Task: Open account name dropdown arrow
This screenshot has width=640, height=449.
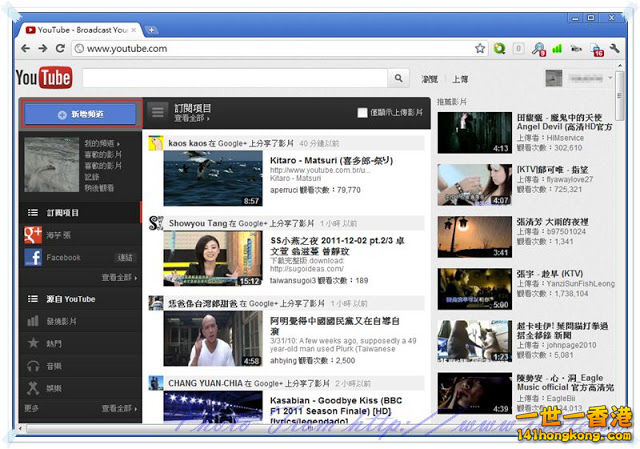Action: pyautogui.click(x=611, y=78)
